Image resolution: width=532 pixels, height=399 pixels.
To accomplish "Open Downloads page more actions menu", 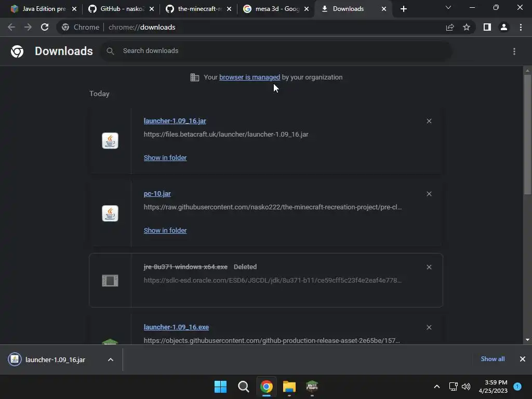I will click(514, 51).
